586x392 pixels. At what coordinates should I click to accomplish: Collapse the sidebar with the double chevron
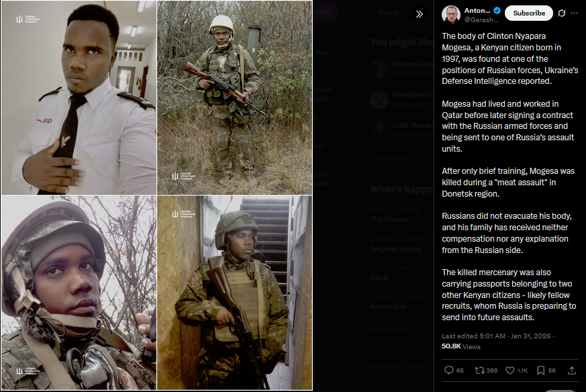click(420, 14)
